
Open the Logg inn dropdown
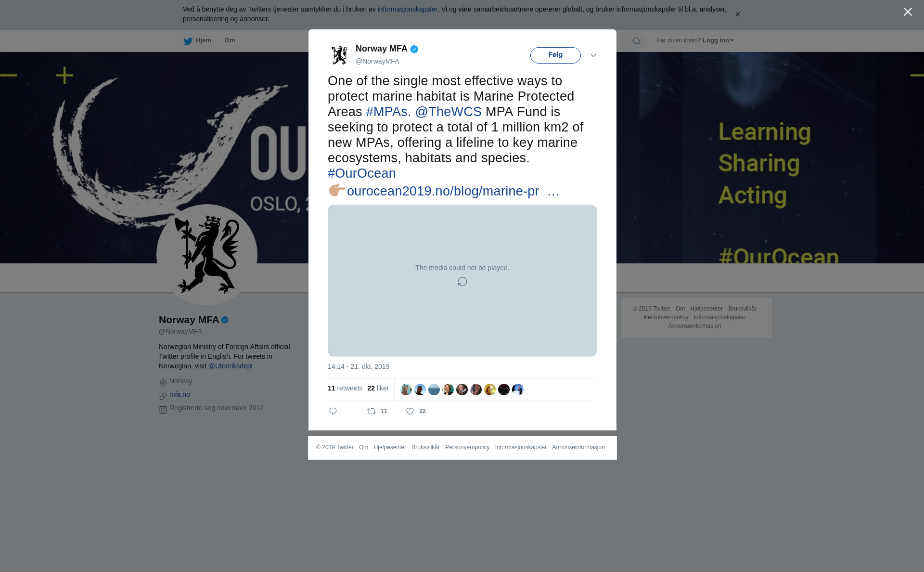point(718,40)
